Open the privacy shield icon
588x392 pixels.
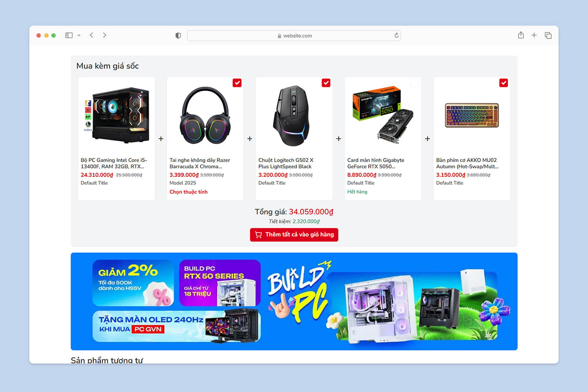(178, 36)
